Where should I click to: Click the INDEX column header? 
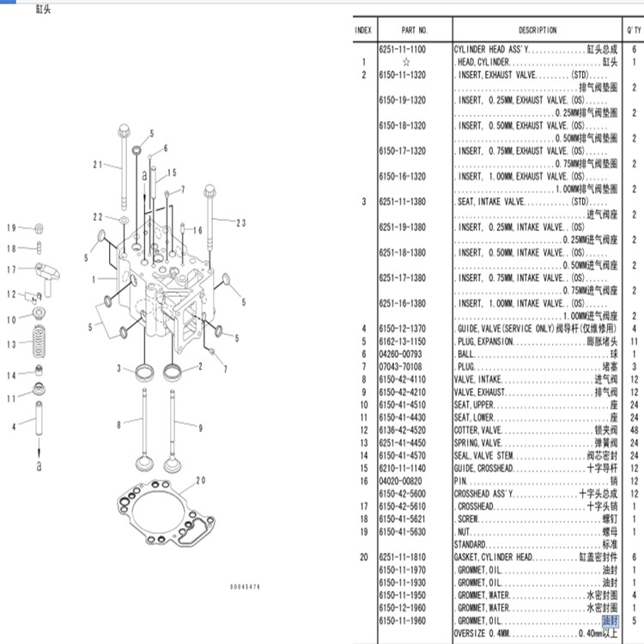(x=363, y=30)
